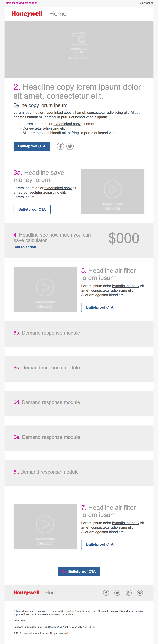Screen dimensions: 158x644
Task: Open the View online link
Action: [x=146, y=3]
